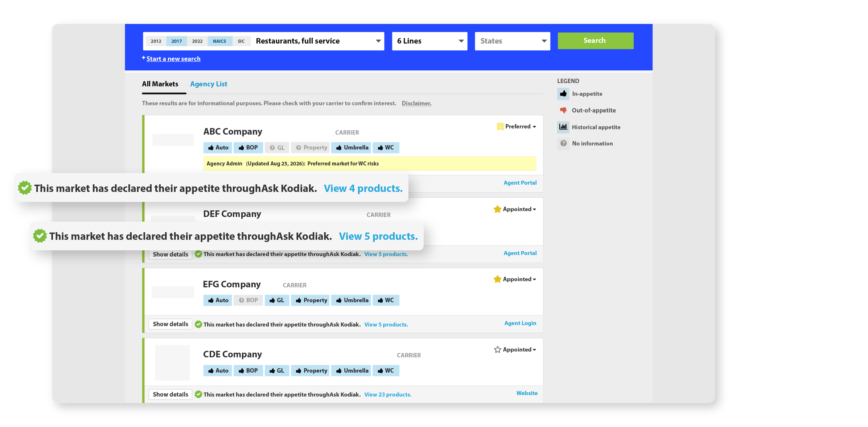The width and height of the screenshot is (868, 427).
Task: Switch code type to SIC
Action: tap(241, 41)
